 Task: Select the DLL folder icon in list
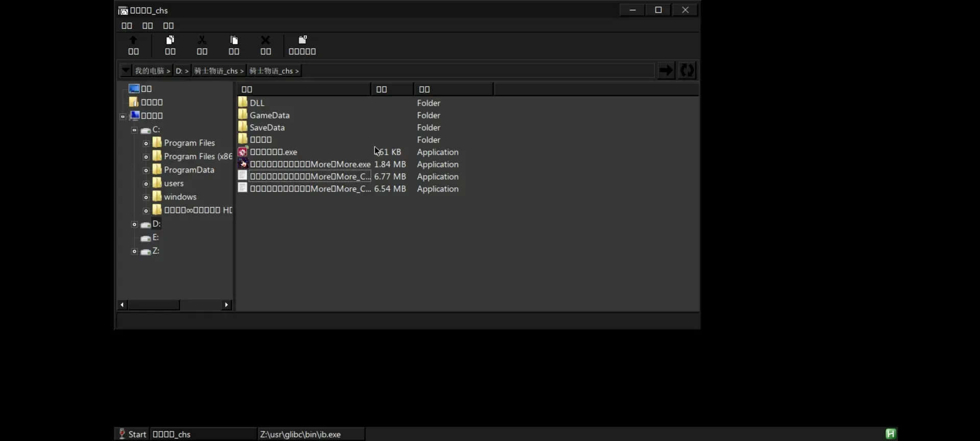242,102
